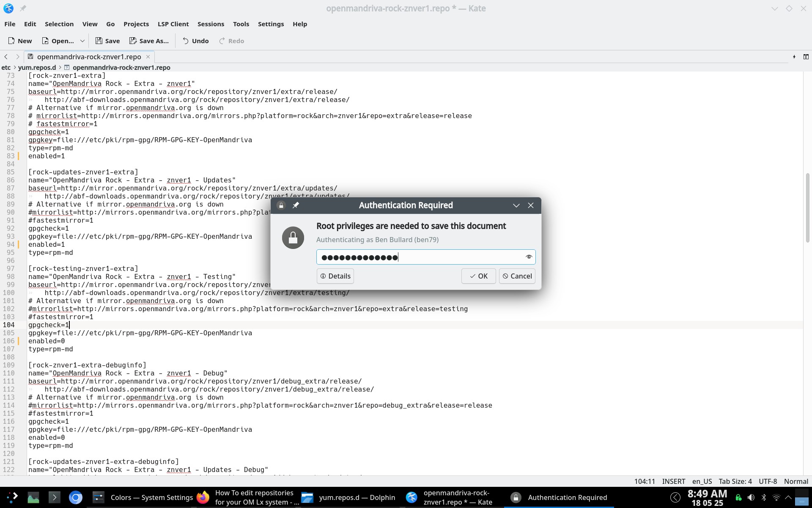Click the Undo toolbar button

point(195,41)
